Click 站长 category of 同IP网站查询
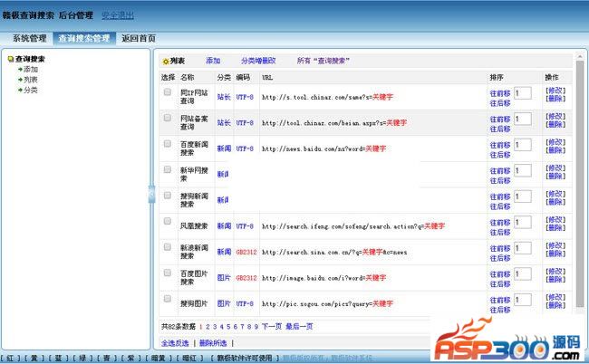This screenshot has height=364, width=589. point(224,97)
